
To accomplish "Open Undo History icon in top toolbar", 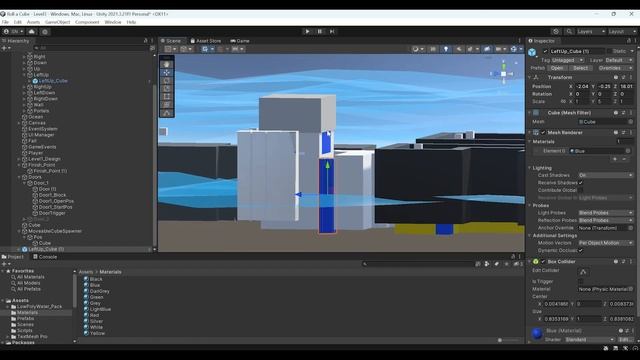I will [556, 31].
